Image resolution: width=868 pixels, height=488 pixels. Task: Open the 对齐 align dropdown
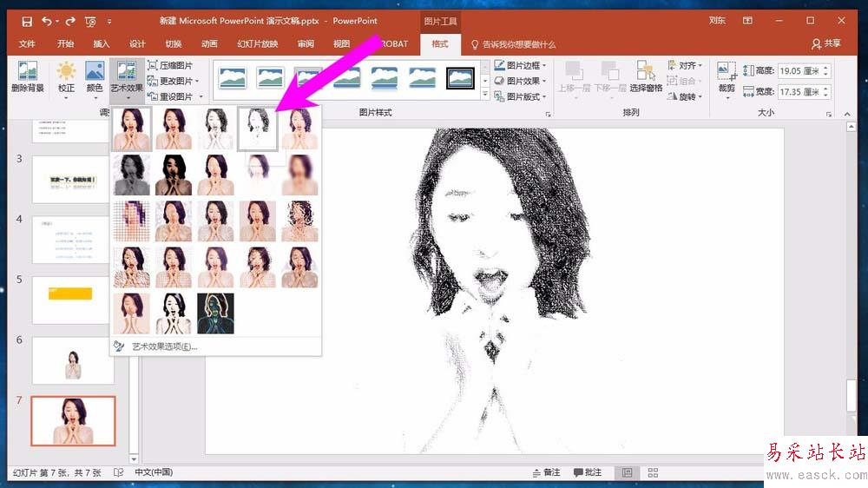685,65
